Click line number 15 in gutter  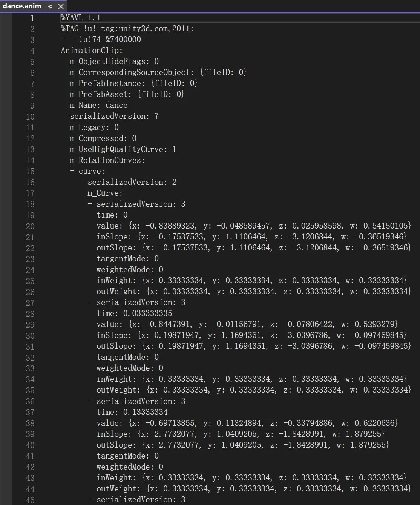point(30,171)
